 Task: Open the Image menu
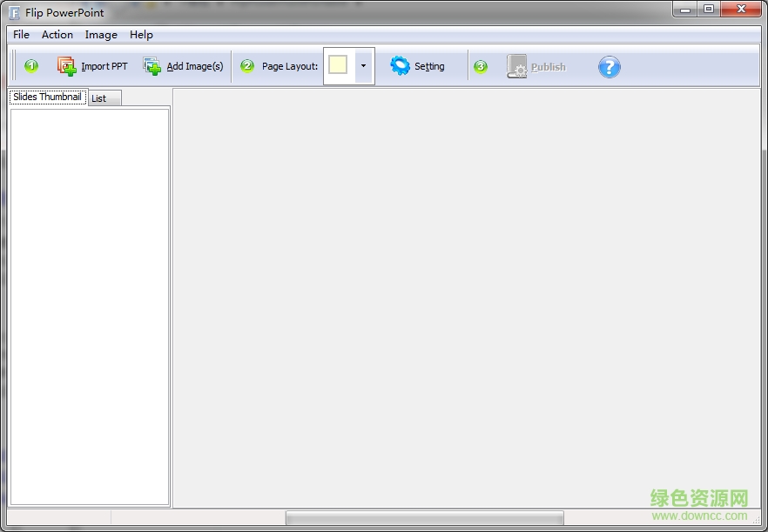101,35
